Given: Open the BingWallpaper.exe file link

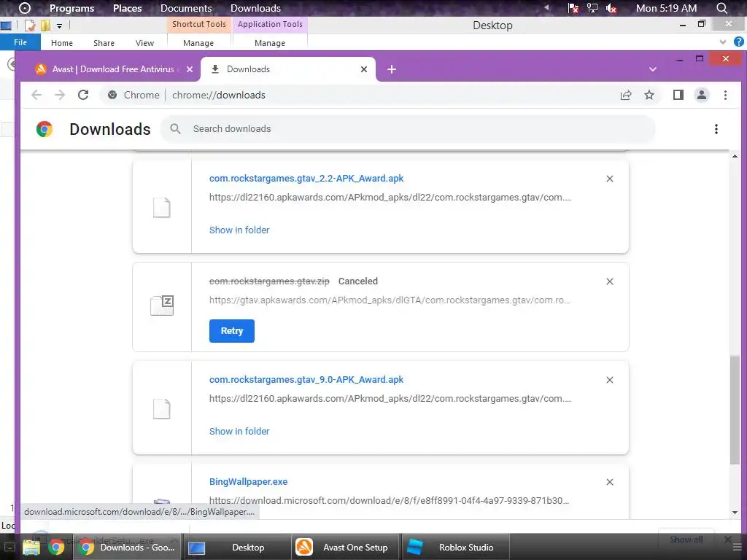Looking at the screenshot, I should point(248,481).
